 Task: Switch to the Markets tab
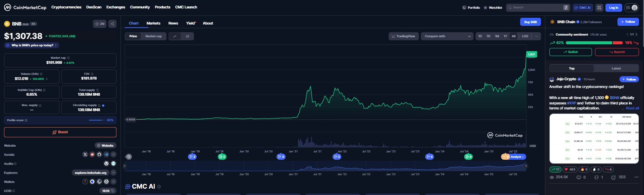pyautogui.click(x=153, y=23)
